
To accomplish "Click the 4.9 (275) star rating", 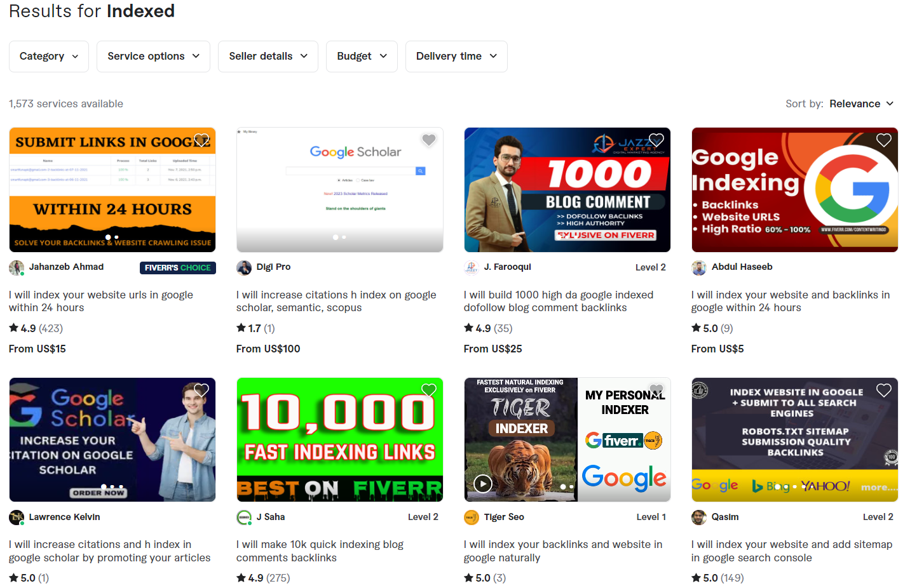I will pos(263,578).
